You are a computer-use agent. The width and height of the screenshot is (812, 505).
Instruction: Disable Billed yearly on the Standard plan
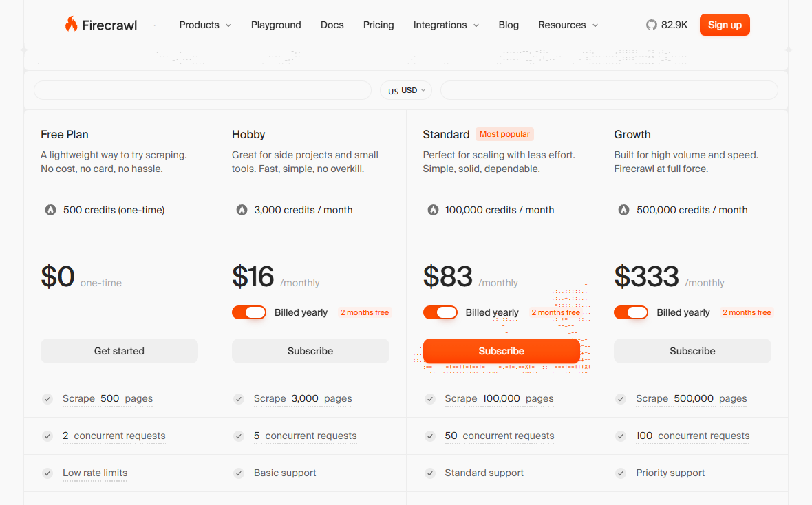[440, 312]
